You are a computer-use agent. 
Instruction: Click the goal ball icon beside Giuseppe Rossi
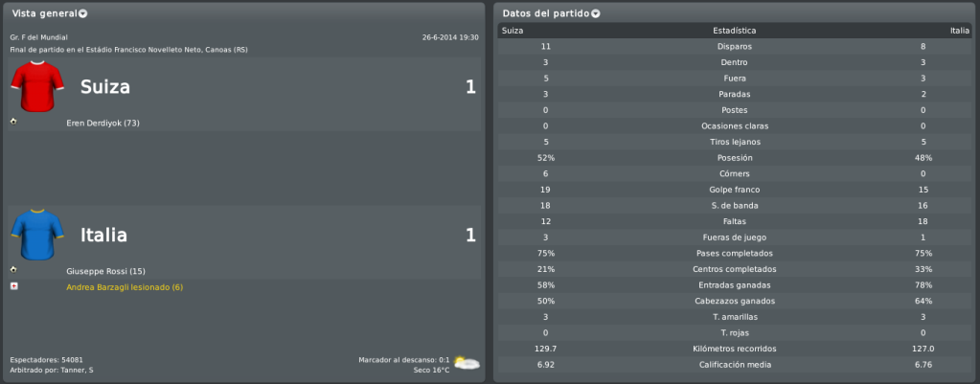pos(13,269)
